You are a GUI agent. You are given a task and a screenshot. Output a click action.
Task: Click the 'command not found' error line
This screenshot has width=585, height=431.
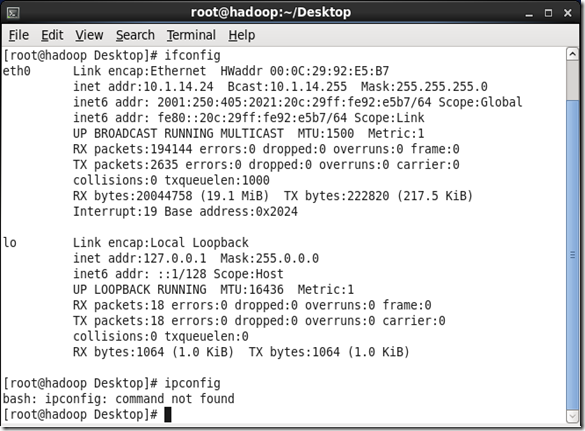click(119, 399)
